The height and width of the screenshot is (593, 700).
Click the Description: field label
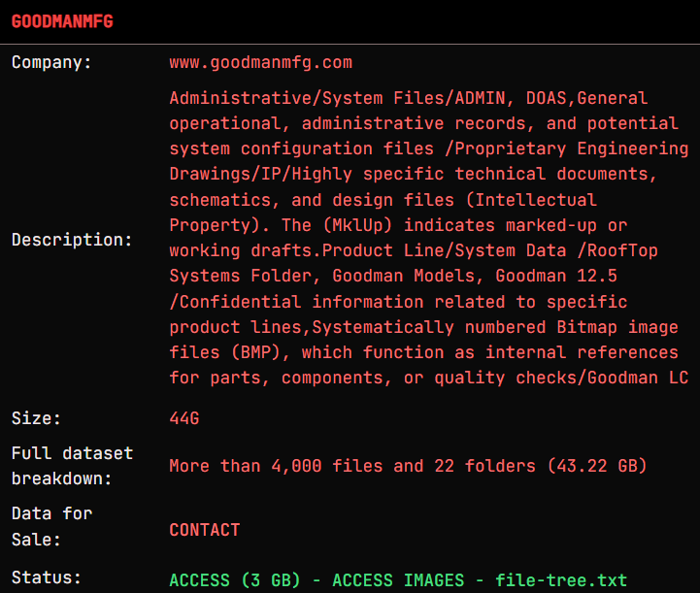[72, 240]
